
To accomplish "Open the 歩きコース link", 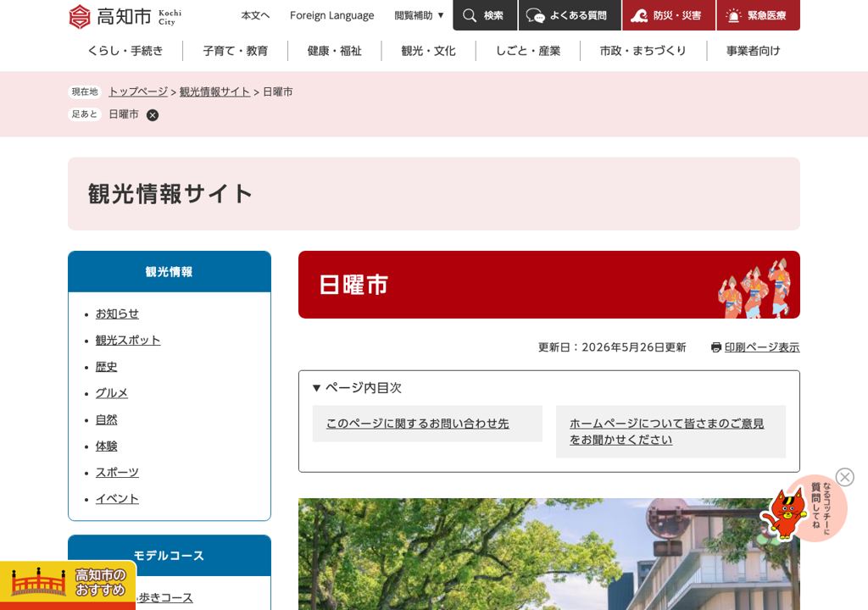I will [x=165, y=598].
